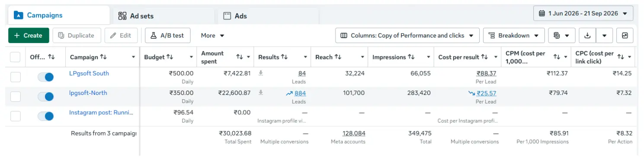The image size is (644, 160).
Task: Click the ₹25.57 cost per lead value
Action: click(x=487, y=93)
